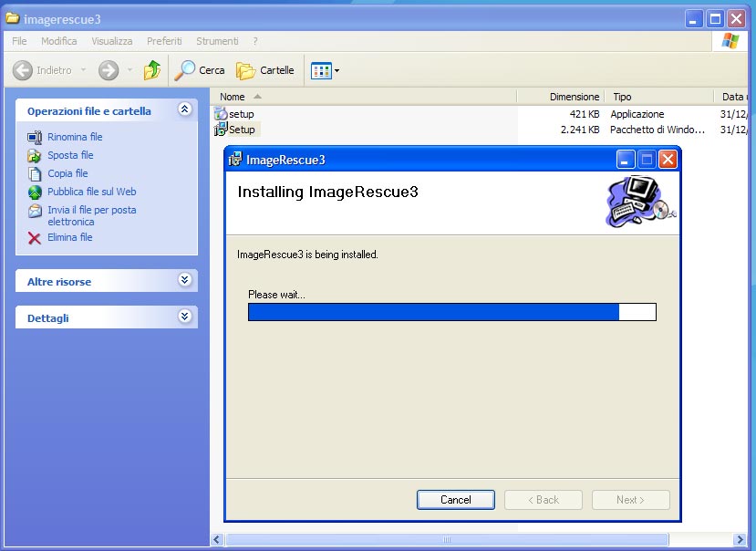Click Pubblica file sul Web link
The image size is (756, 551).
[x=91, y=192]
